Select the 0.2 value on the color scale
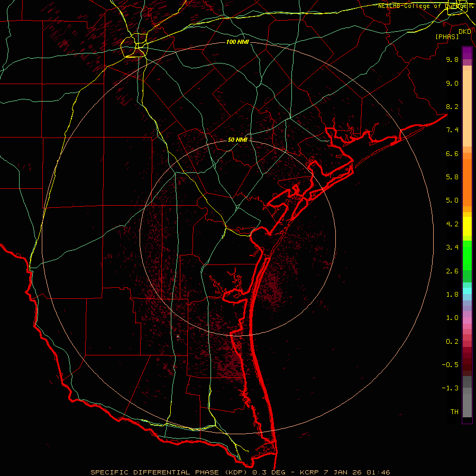Screen dimensions: 476x476 [x=452, y=341]
